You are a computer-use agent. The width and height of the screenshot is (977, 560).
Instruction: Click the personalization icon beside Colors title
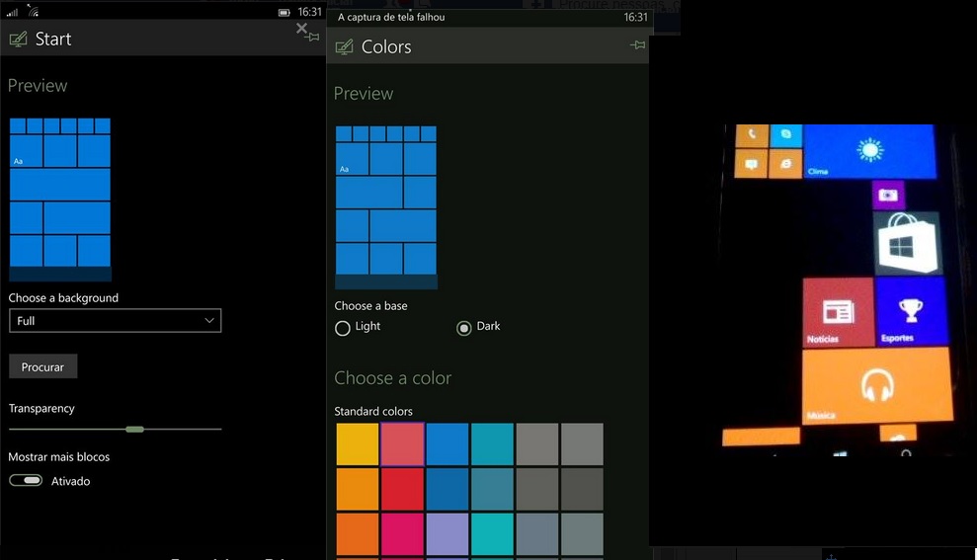click(344, 47)
